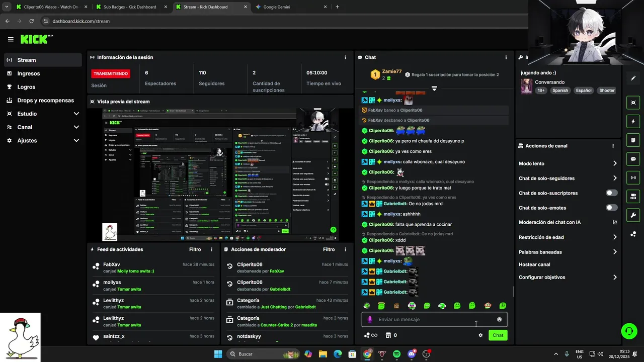Click the purple microphone icon in message box
This screenshot has height=362, width=644.
[370, 319]
